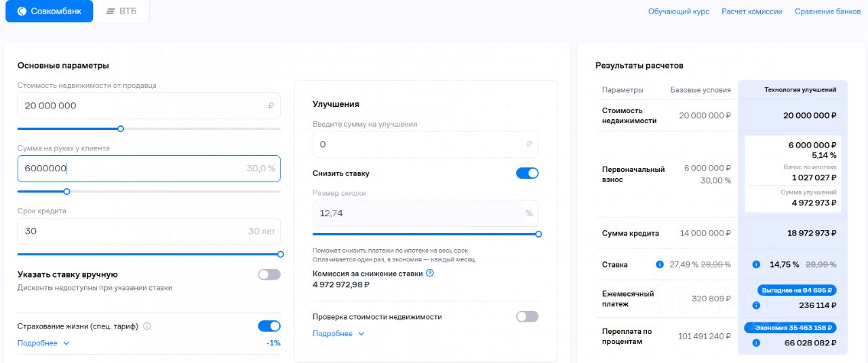Screen dimensions: 868x363
Task: Open Расчет комиссии link
Action: pos(752,12)
